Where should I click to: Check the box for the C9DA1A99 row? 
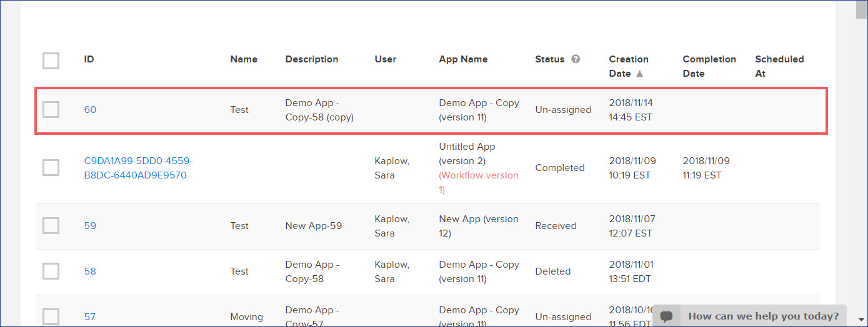point(51,168)
